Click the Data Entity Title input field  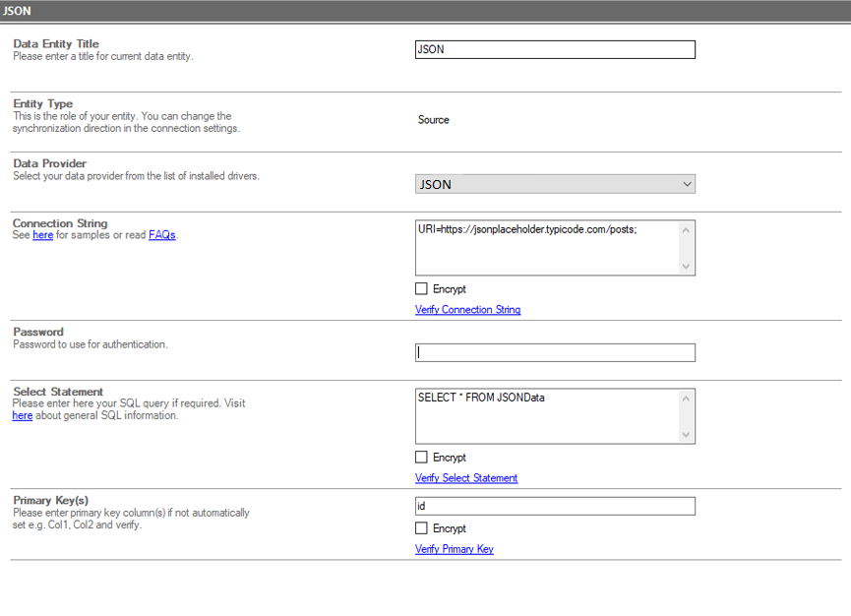(555, 49)
